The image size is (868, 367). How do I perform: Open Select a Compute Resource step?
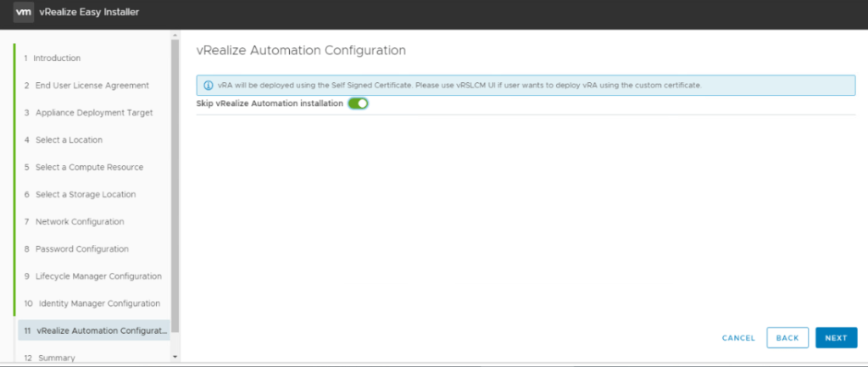tap(88, 167)
